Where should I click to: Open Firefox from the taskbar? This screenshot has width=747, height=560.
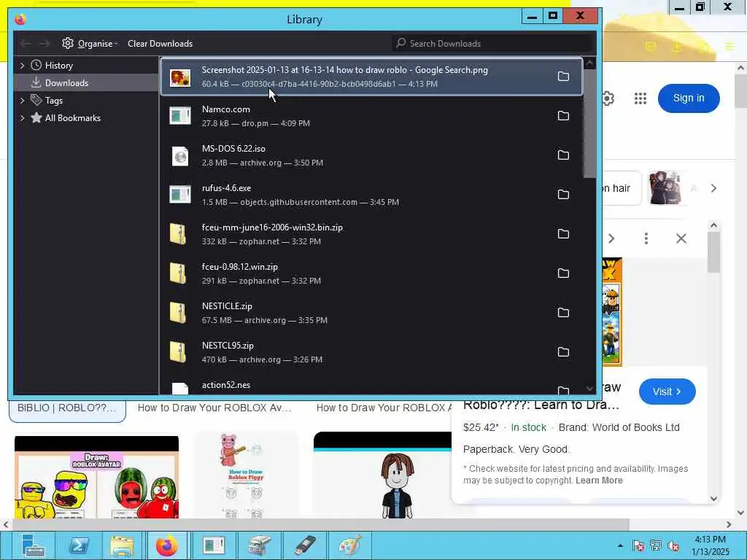167,545
